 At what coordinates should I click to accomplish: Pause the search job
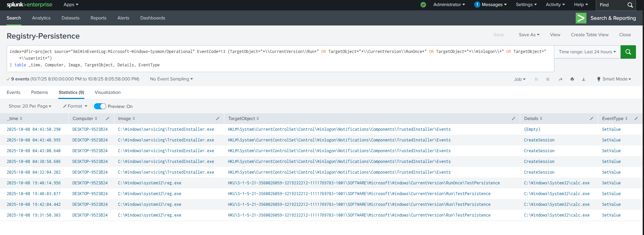[536, 79]
